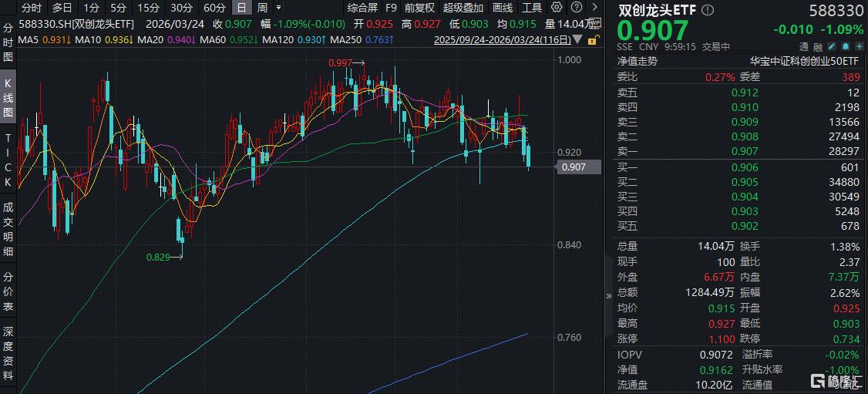The width and height of the screenshot is (868, 394).
Task: Select 买二 price 0.905
Action: (x=745, y=183)
